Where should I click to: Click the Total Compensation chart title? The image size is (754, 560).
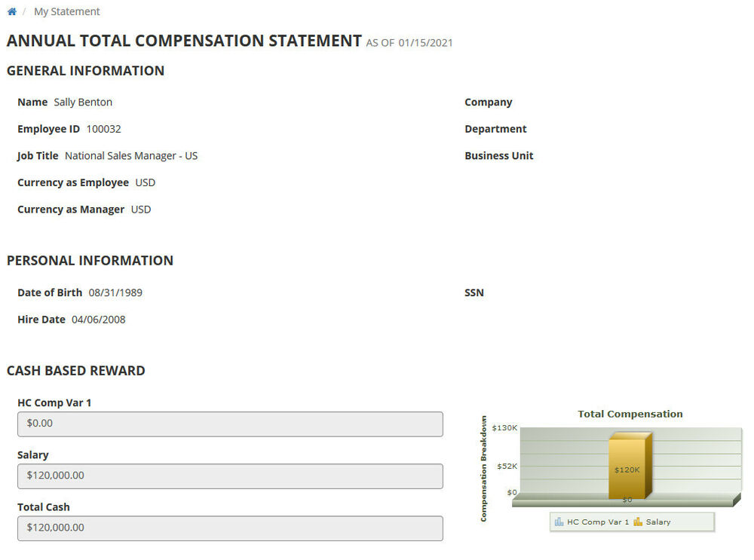pos(630,414)
